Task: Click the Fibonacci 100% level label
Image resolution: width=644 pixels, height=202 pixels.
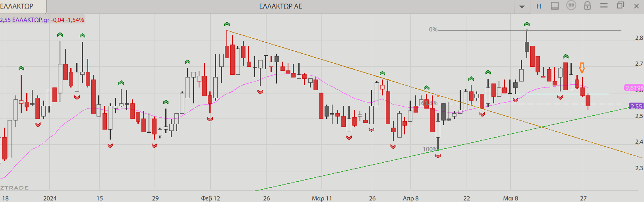Action: coord(430,150)
